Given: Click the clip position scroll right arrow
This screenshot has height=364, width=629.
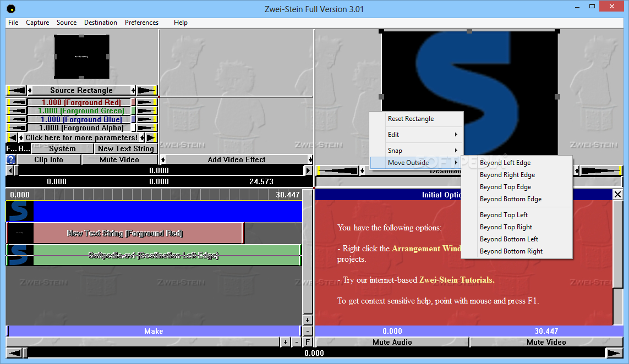Looking at the screenshot, I should coord(308,171).
